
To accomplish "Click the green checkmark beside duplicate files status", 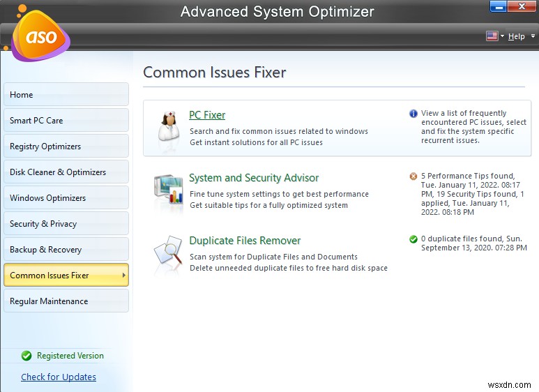I will [x=413, y=239].
